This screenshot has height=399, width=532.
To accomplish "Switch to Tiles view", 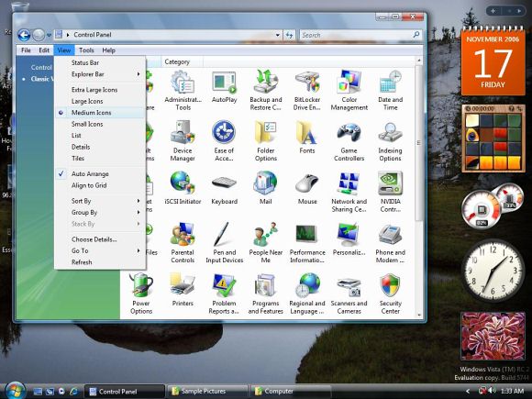I will (100, 159).
